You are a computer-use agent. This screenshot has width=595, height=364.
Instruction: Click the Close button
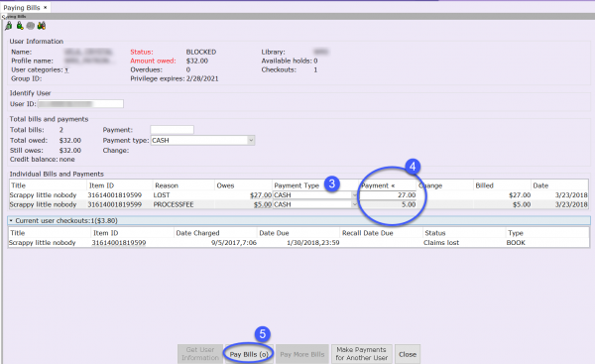[x=408, y=354]
